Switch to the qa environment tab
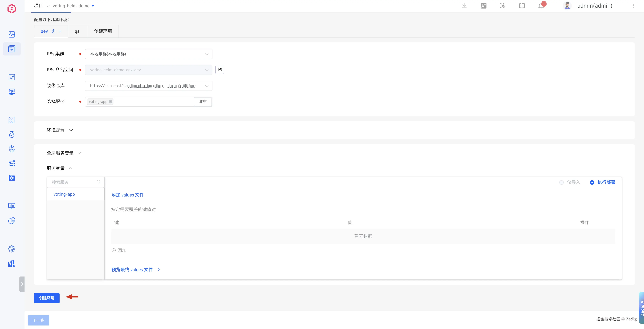The width and height of the screenshot is (644, 329). [x=77, y=31]
